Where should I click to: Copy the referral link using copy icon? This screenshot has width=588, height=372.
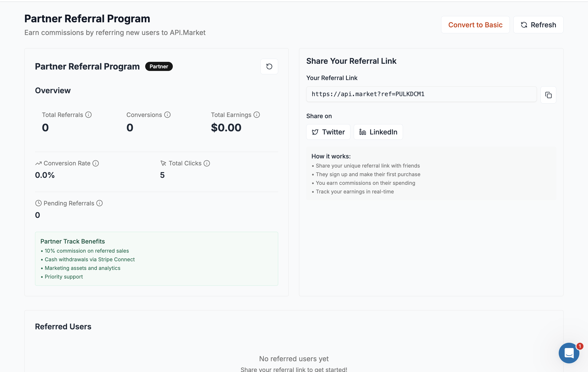[x=548, y=95]
